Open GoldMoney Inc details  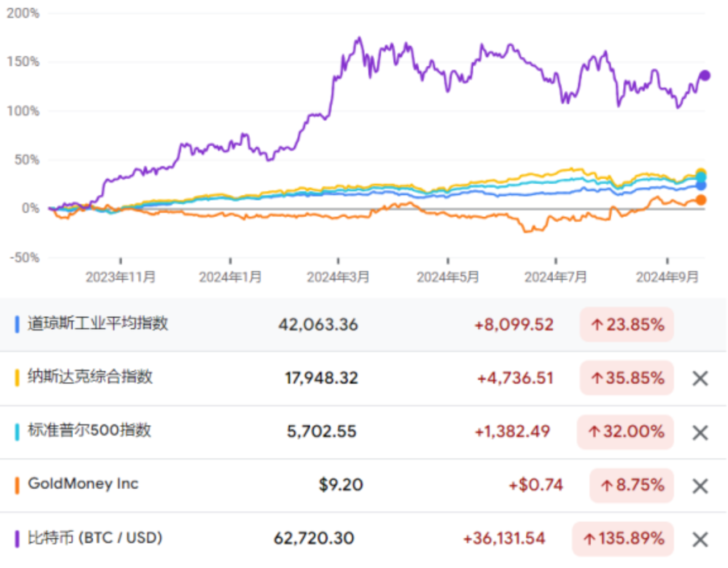pyautogui.click(x=83, y=484)
